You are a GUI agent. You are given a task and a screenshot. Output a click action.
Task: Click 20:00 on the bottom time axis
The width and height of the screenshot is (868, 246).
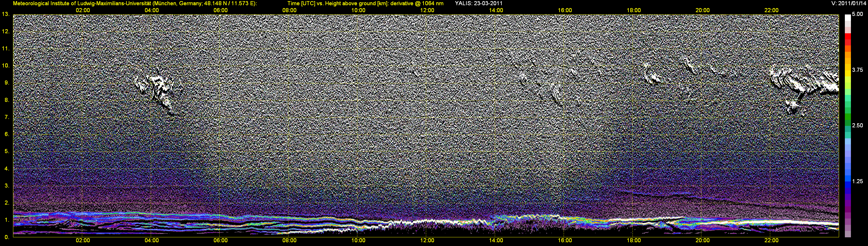tap(703, 241)
